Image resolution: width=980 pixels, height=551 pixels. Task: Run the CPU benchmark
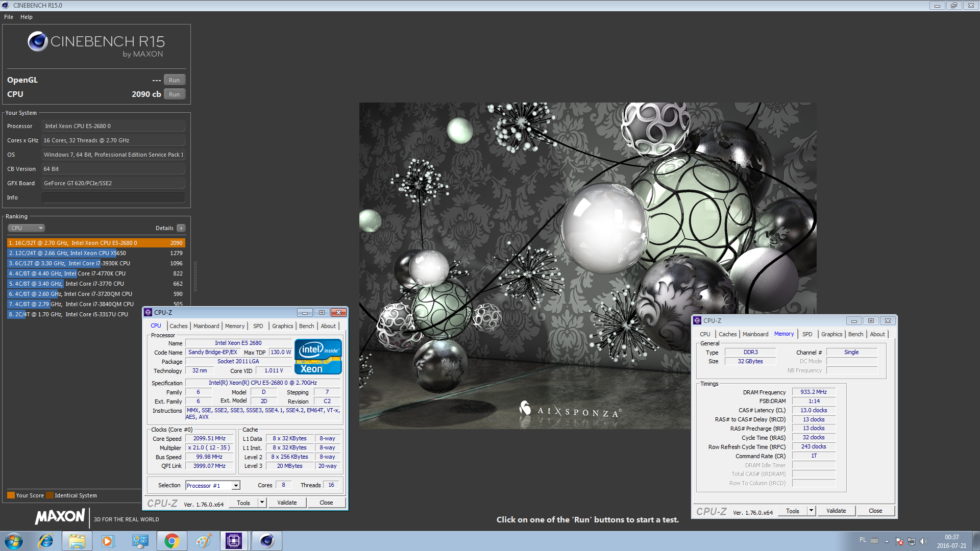pyautogui.click(x=175, y=94)
